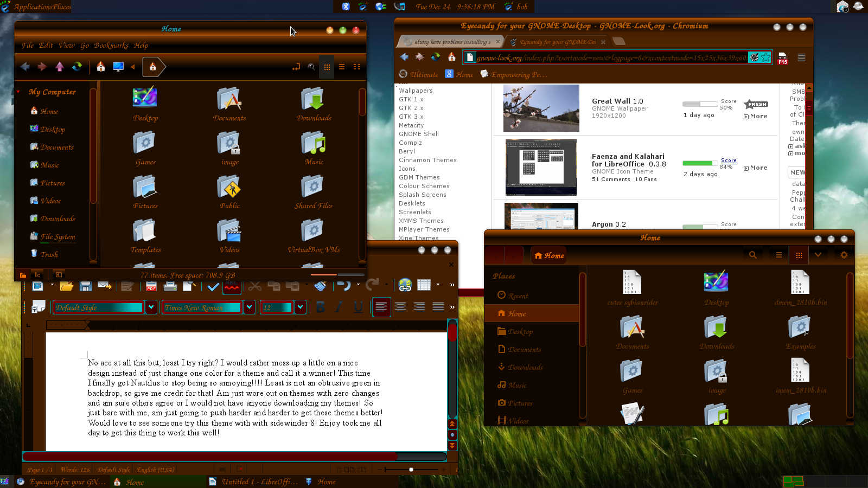868x488 pixels.
Task: Show places sidebar button in Nemo statusbar
Action: tap(23, 275)
